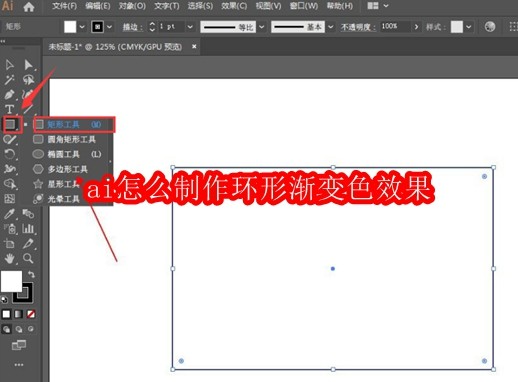The height and width of the screenshot is (382, 518).
Task: Select the Type tool
Action: pos(9,109)
